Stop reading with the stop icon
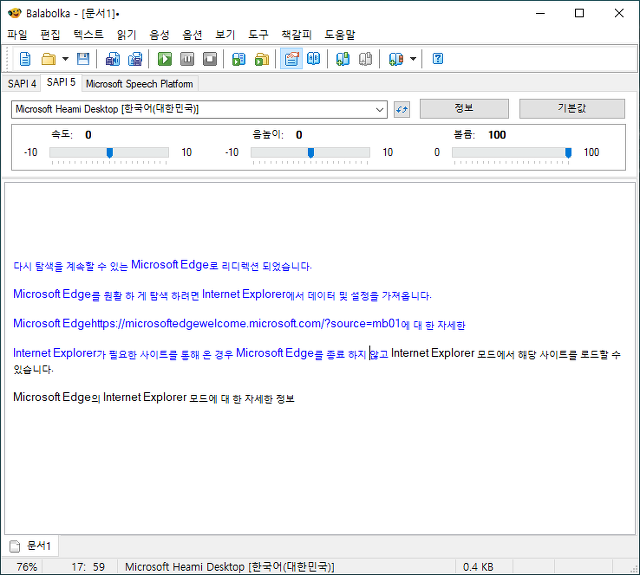Image resolution: width=640 pixels, height=575 pixels. point(210,59)
